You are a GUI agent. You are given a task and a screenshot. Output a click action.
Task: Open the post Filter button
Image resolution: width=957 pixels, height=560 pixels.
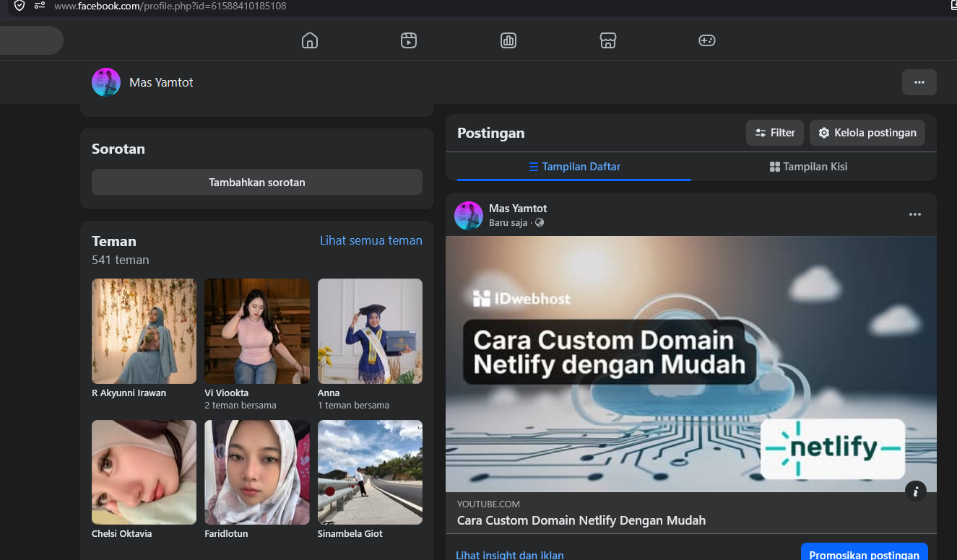coord(775,133)
